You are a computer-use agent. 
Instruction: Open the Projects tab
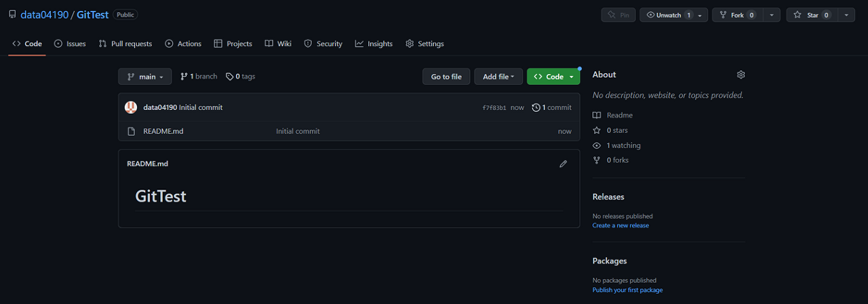tap(233, 43)
